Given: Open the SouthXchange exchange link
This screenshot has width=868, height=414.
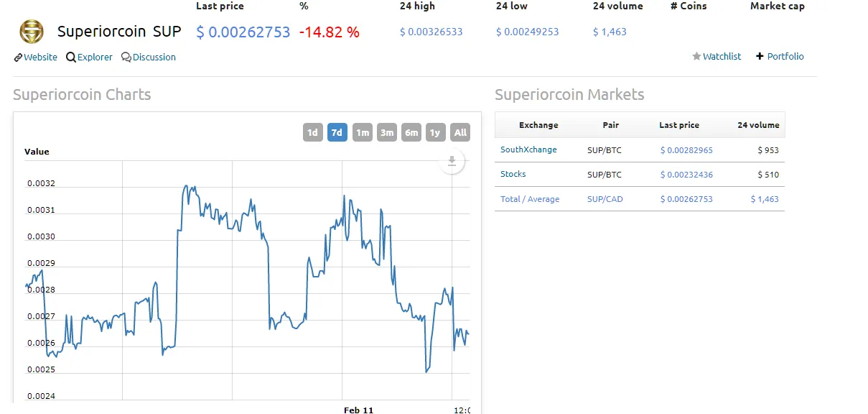Looking at the screenshot, I should point(528,149).
